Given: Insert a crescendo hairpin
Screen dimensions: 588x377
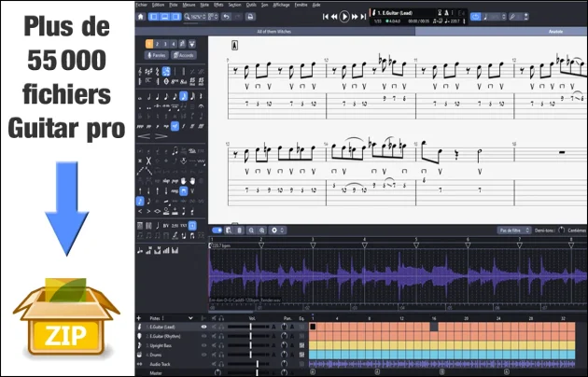Looking at the screenshot, I should tap(144, 136).
